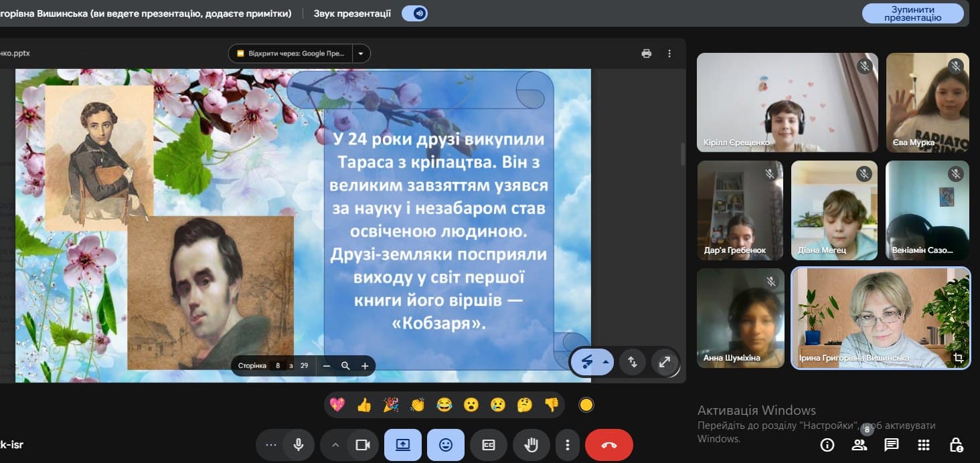Open the viewer three-dot options menu
980x463 pixels.
pyautogui.click(x=669, y=54)
